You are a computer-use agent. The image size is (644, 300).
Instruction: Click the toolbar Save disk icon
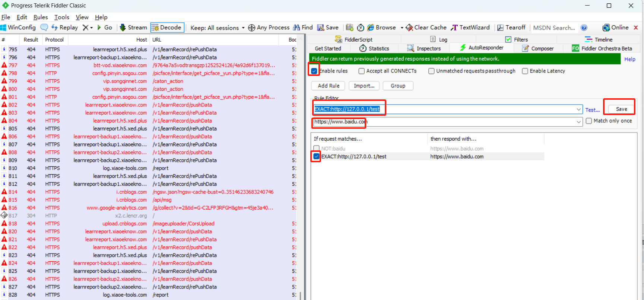point(321,28)
